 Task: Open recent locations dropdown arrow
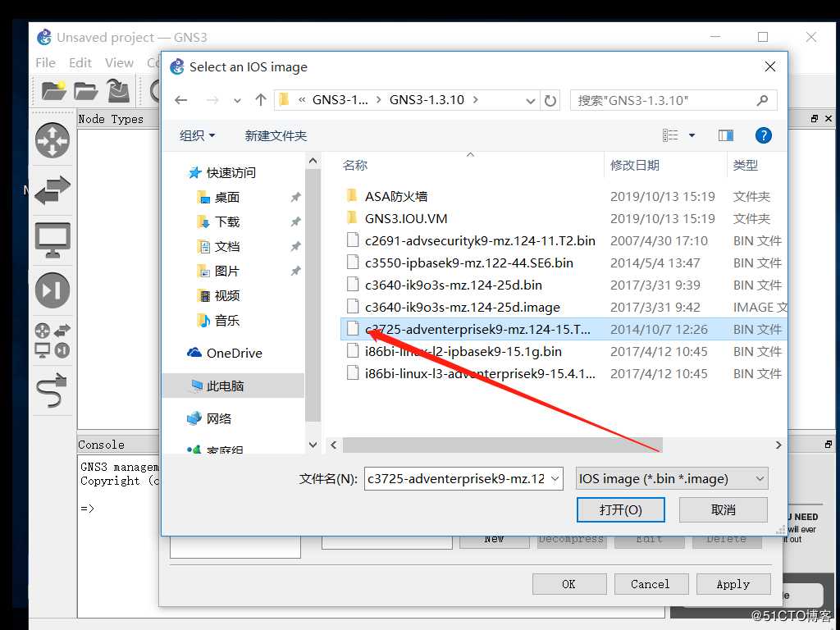[x=237, y=101]
